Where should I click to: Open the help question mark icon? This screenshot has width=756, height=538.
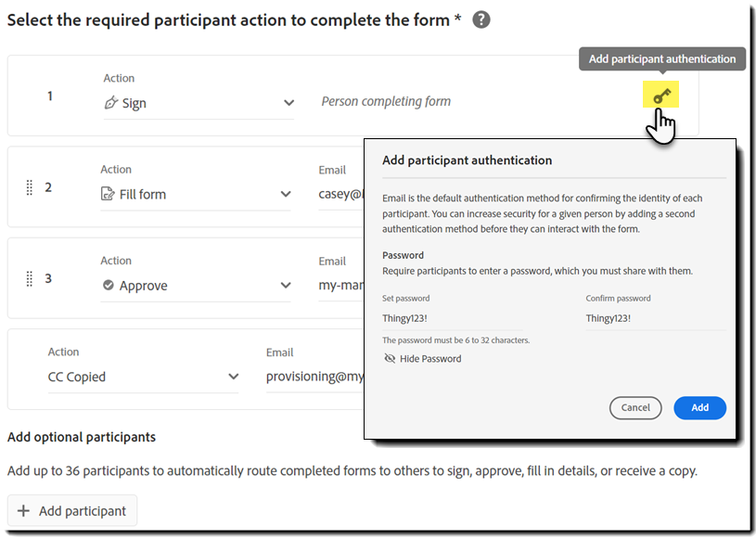(481, 19)
